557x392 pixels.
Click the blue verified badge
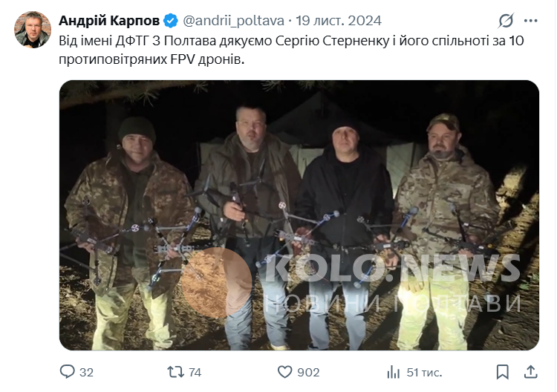(x=171, y=21)
